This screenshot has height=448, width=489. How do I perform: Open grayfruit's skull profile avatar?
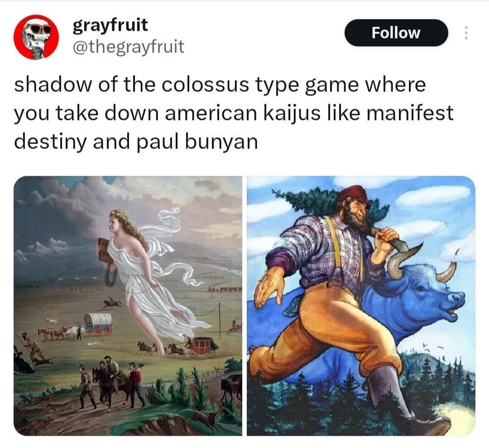point(37,37)
